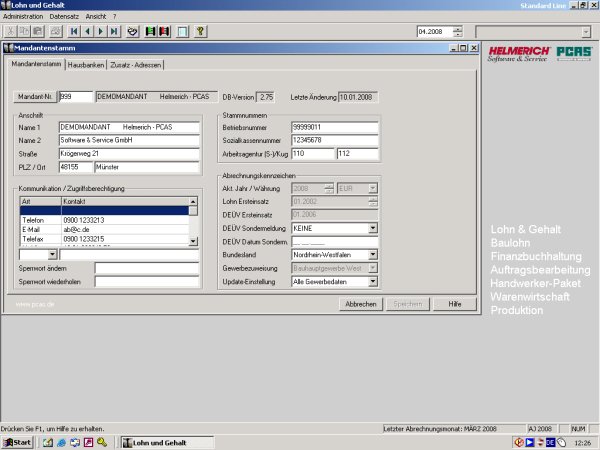Click the Sperrwort ändern field
The height and width of the screenshot is (450, 600).
point(147,268)
